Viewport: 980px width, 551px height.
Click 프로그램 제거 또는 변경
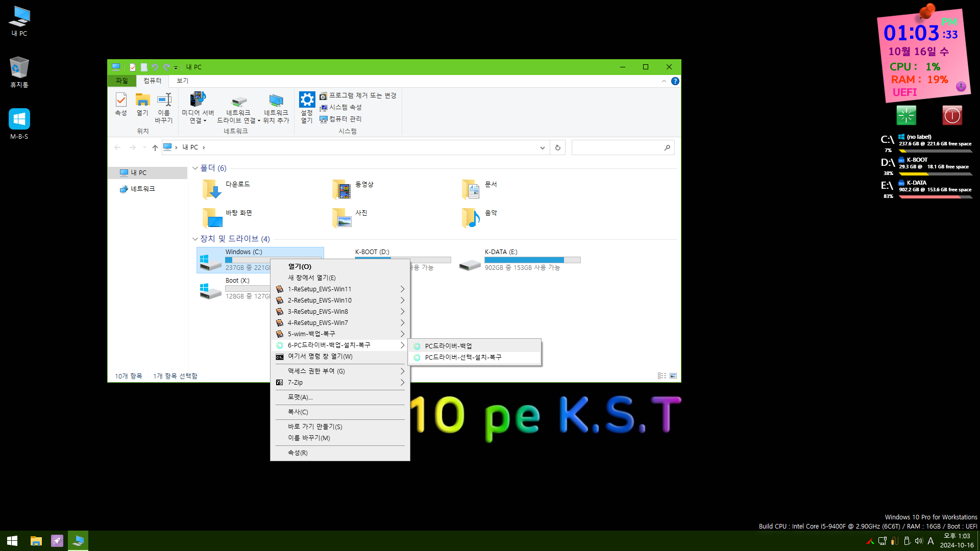[x=358, y=95]
